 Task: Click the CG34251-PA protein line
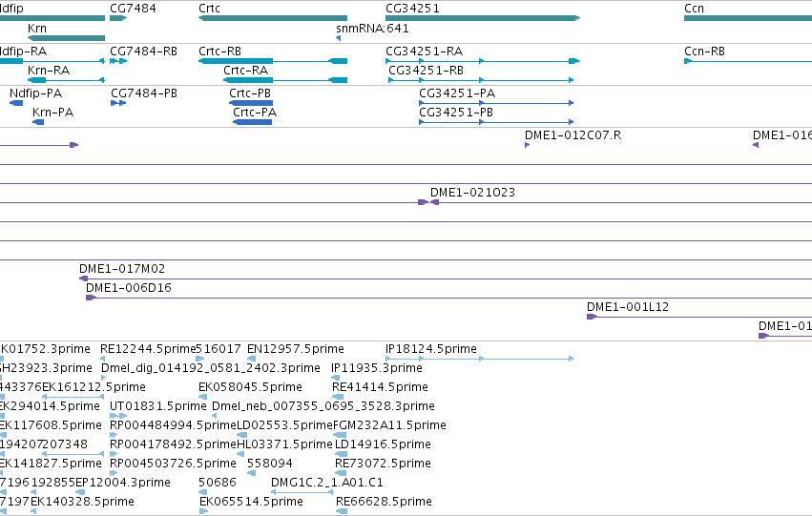[x=496, y=103]
